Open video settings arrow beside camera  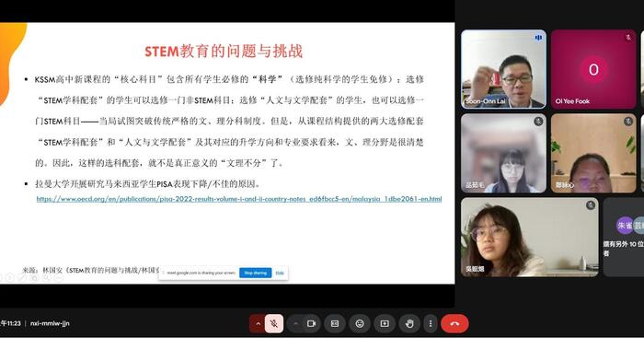295,323
